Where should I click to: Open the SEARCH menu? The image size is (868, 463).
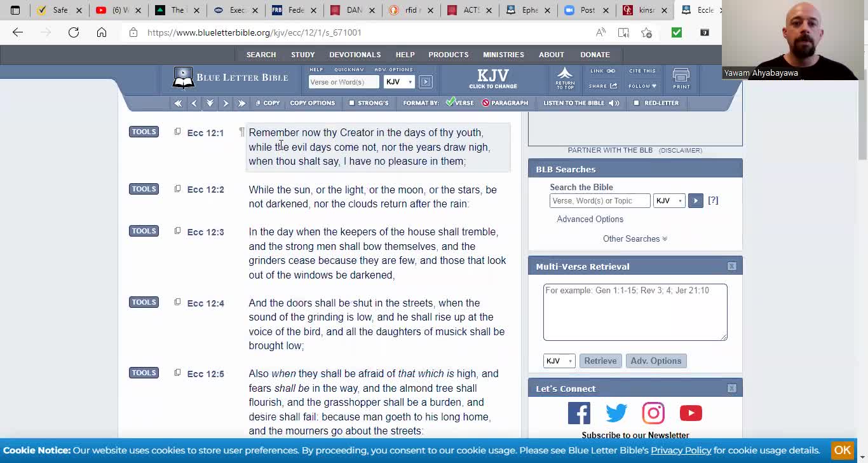(x=261, y=55)
